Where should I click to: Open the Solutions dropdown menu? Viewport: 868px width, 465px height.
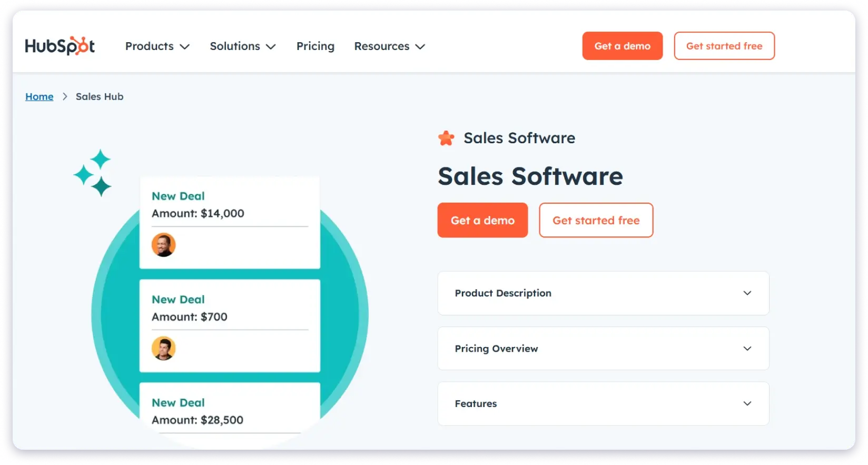tap(242, 46)
